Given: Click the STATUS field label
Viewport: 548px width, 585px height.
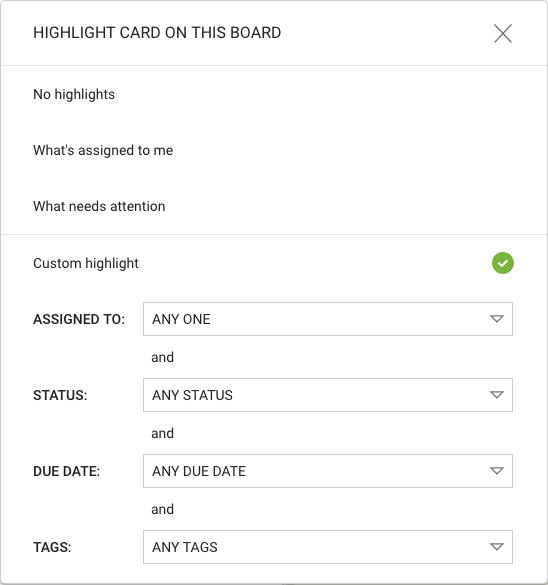Looking at the screenshot, I should [60, 395].
